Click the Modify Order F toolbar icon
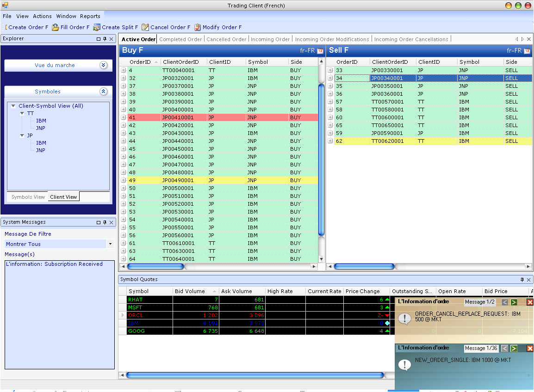534x392 pixels. 198,27
